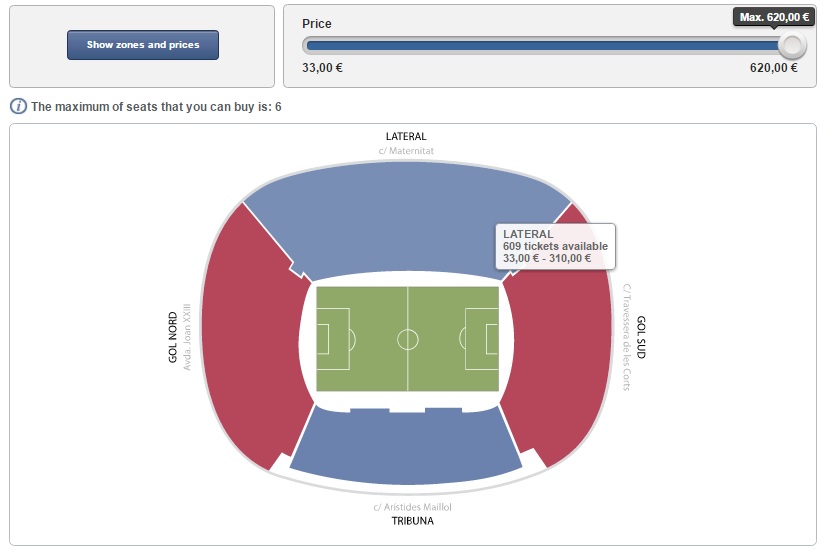Select the blue TRIBUNA seating zone
824x550 pixels.
click(405, 450)
